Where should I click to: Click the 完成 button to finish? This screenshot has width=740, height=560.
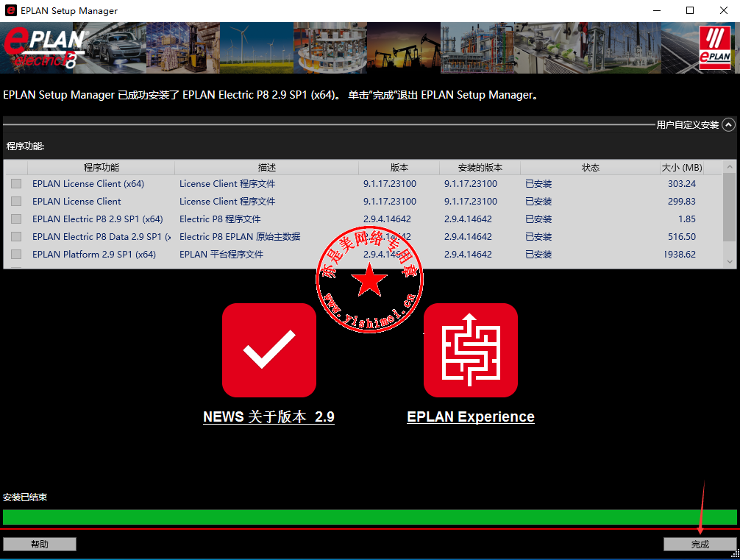pyautogui.click(x=700, y=545)
